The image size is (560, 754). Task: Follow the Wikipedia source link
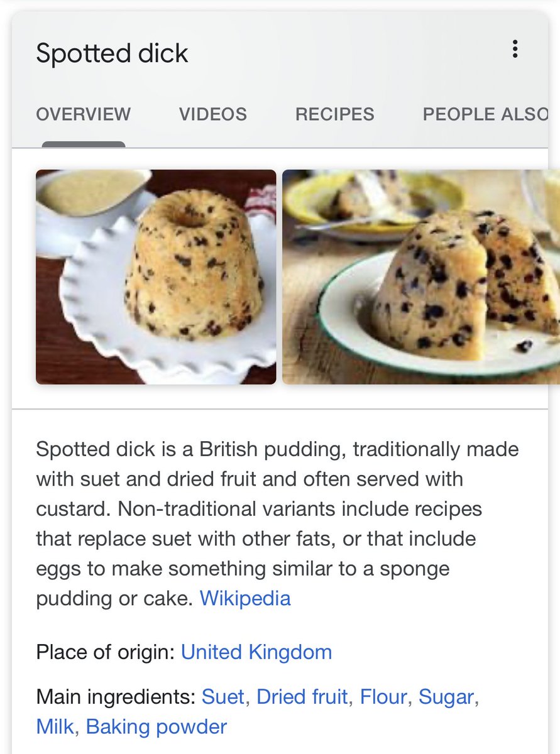[x=245, y=598]
